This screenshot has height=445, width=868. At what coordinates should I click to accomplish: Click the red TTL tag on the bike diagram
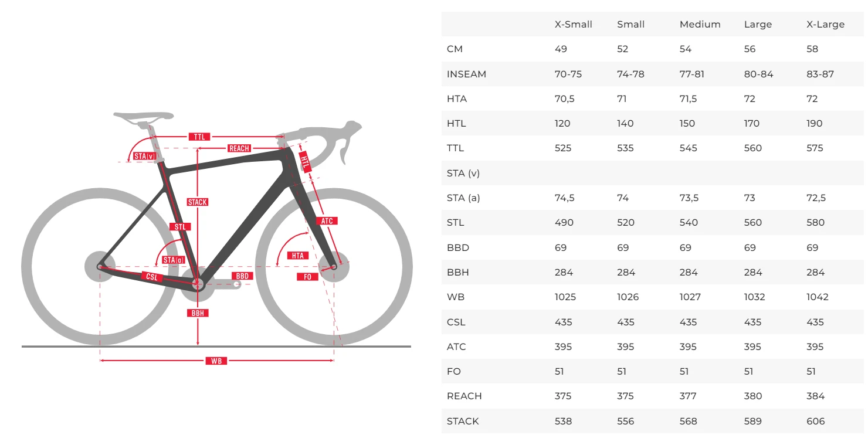[x=199, y=137]
